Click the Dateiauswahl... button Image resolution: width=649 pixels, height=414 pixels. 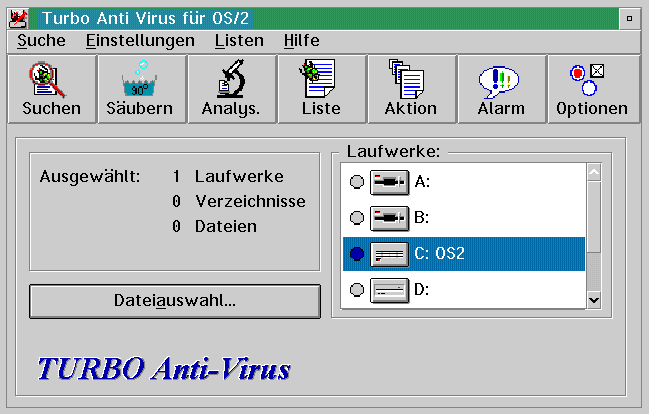(175, 301)
